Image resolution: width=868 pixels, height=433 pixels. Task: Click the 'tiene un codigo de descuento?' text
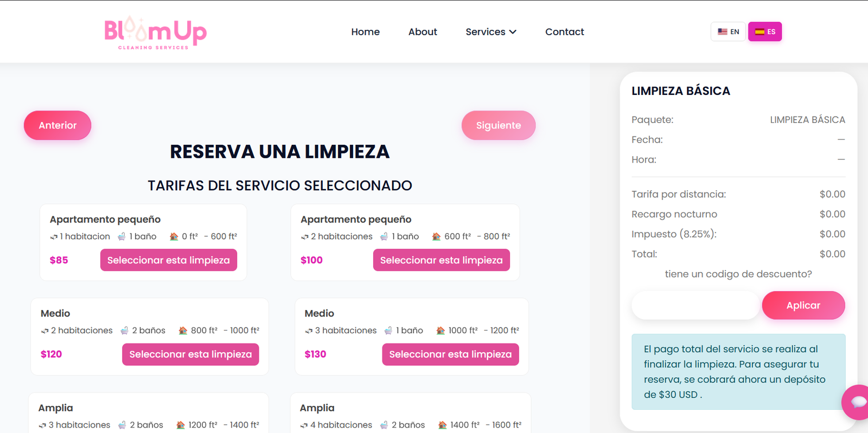coord(738,274)
